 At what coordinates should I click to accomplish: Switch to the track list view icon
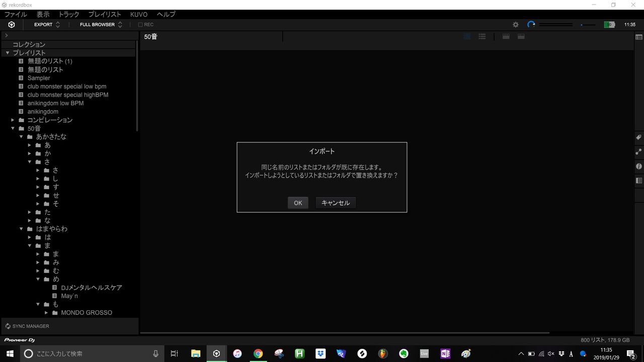pos(467,37)
